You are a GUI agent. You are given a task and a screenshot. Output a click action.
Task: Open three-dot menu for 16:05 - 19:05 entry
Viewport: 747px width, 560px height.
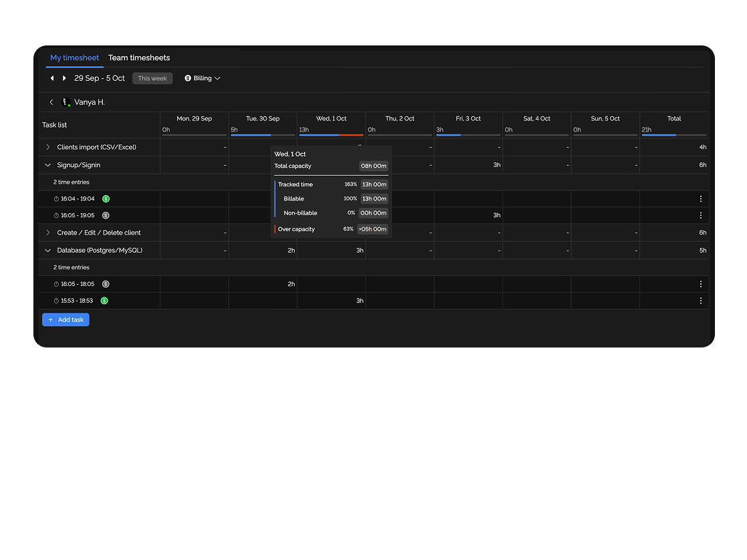[700, 215]
